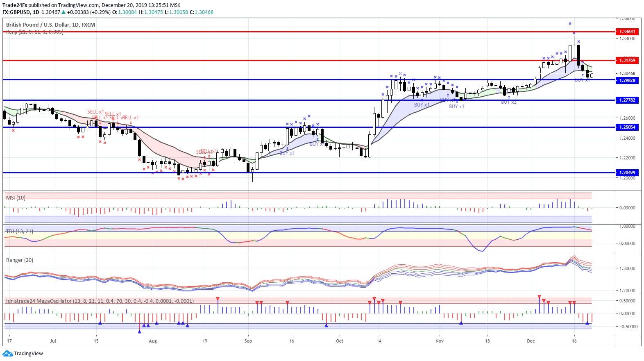Click the green up-triangle next to 1.30467
The image size is (644, 361).
click(63, 12)
